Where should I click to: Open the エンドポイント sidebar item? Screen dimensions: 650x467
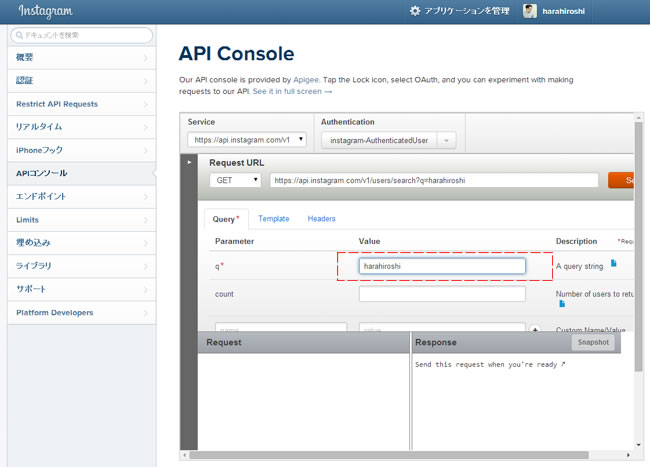coord(82,197)
